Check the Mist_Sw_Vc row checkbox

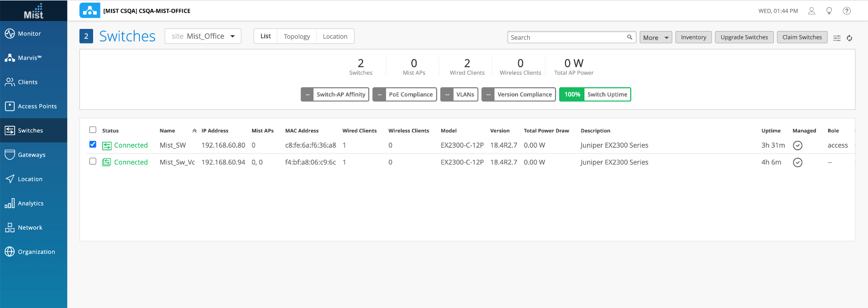click(93, 161)
